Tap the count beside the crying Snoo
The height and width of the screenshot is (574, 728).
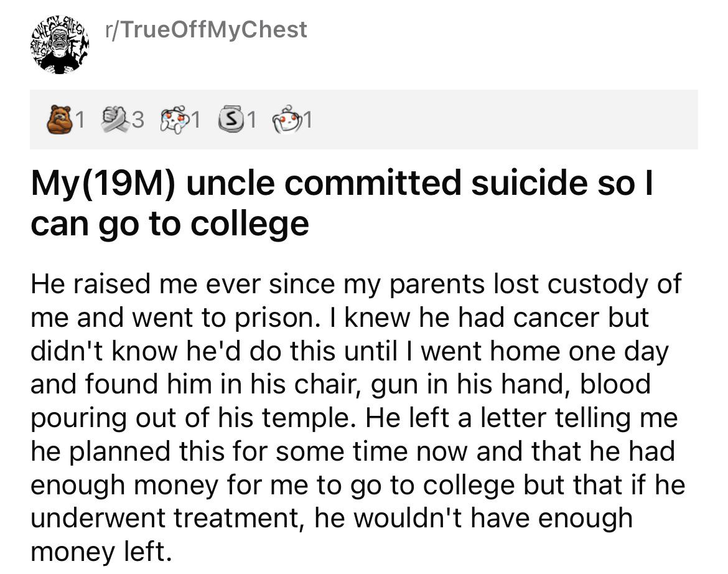pos(195,121)
